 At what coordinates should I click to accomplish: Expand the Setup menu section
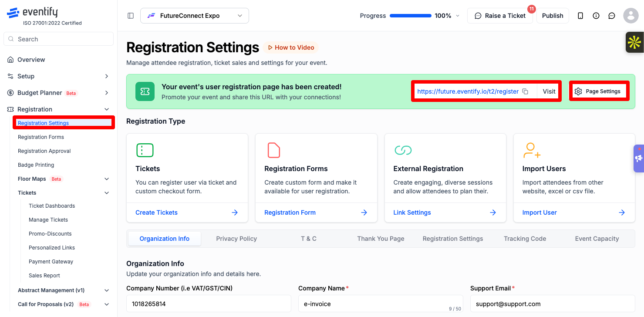pos(58,76)
